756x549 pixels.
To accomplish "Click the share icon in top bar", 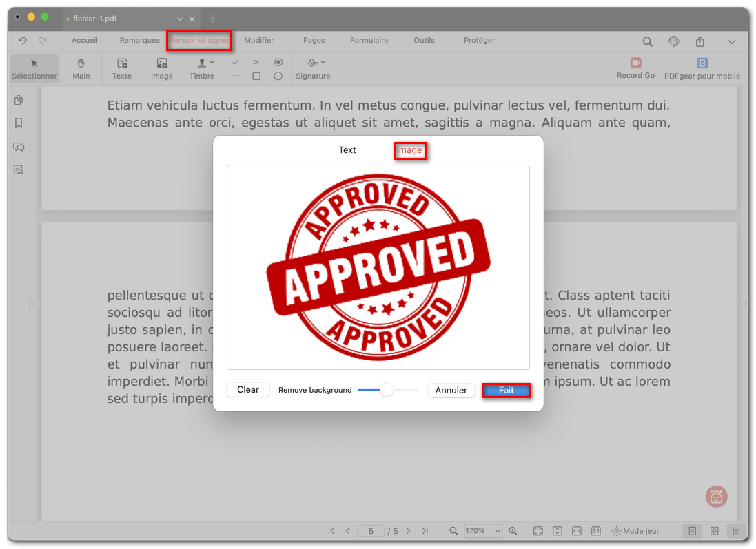I will pyautogui.click(x=700, y=41).
